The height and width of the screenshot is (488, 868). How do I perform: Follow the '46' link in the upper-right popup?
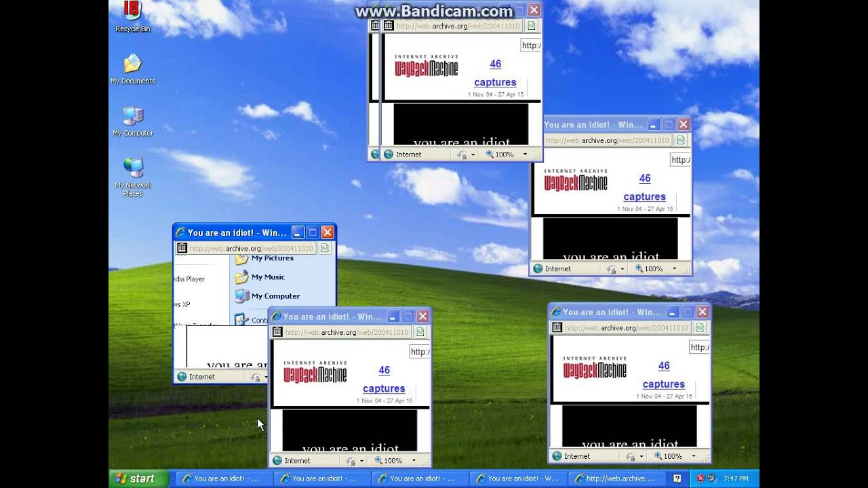tap(645, 178)
